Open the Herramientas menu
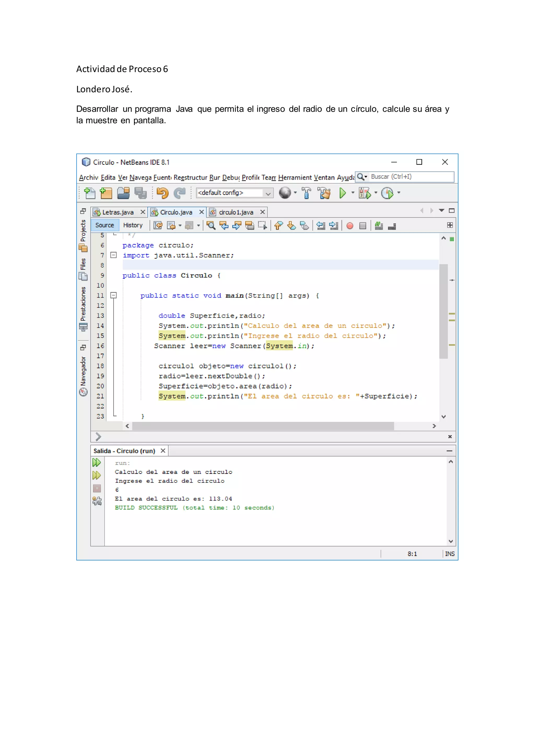 click(295, 178)
